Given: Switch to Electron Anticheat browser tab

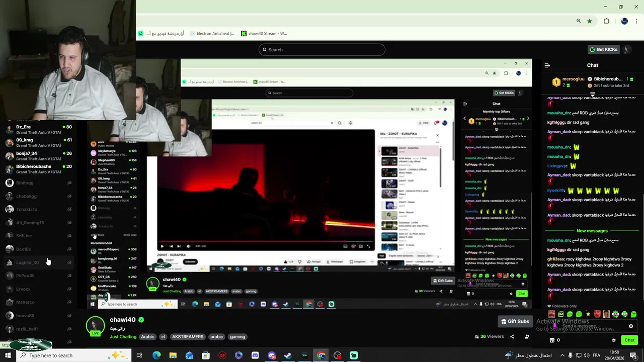Looking at the screenshot, I should click(x=212, y=34).
